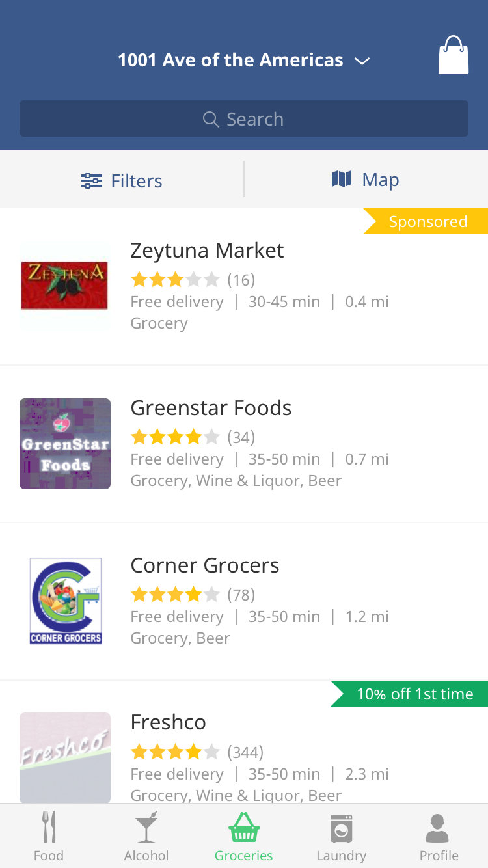The height and width of the screenshot is (868, 488).
Task: Open Zeytuna Market store logo
Action: click(x=64, y=286)
